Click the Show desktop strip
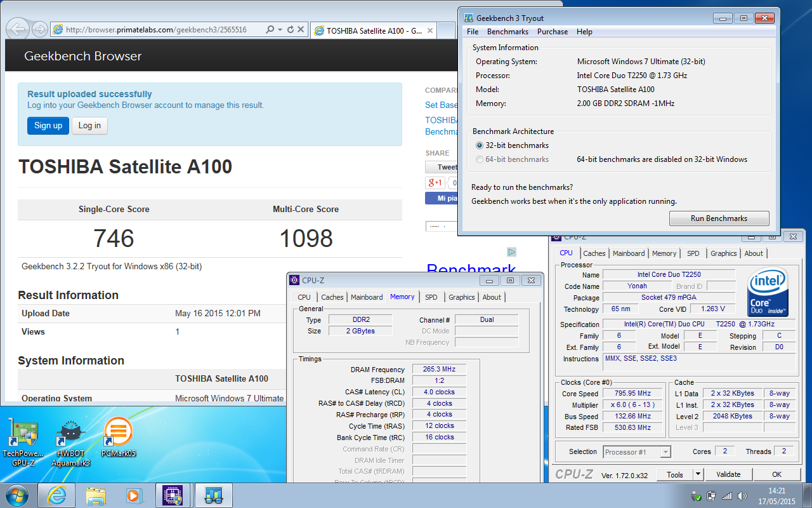Screen dimensions: 812x508 pos(807,495)
